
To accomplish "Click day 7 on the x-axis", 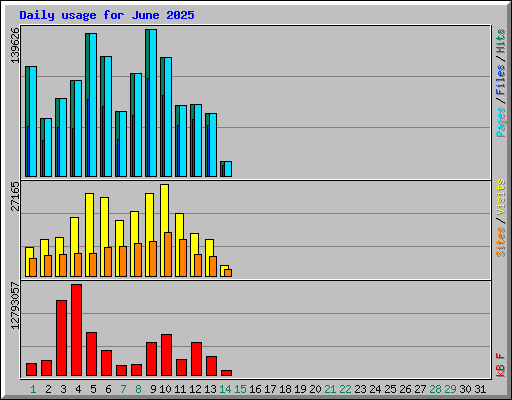I will (123, 389).
